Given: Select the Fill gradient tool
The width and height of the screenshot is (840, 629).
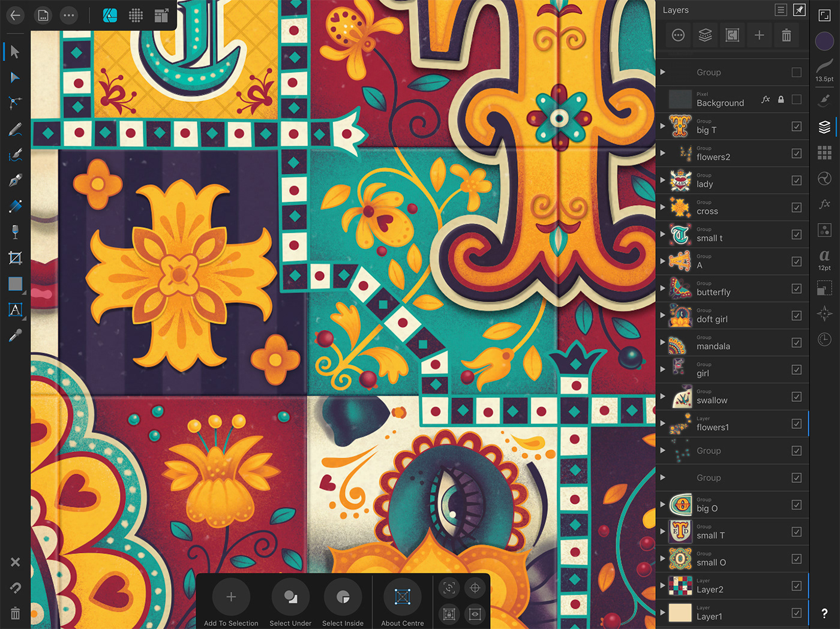Looking at the screenshot, I should pos(15,206).
